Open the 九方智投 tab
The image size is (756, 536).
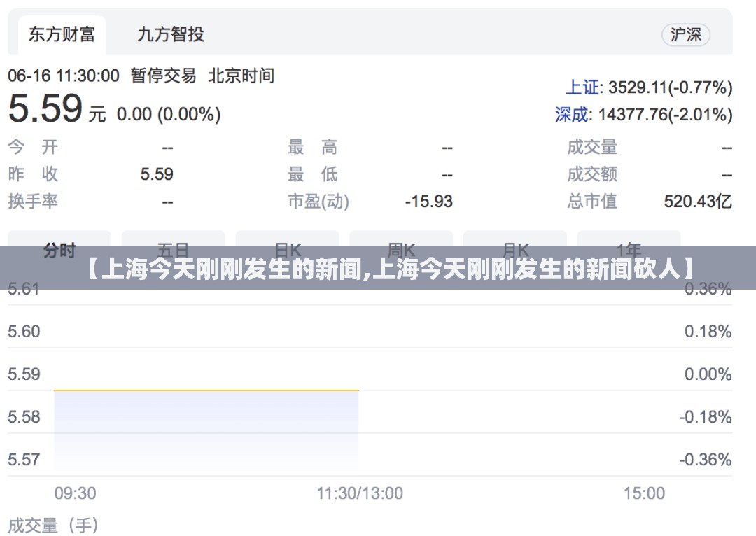tap(170, 34)
